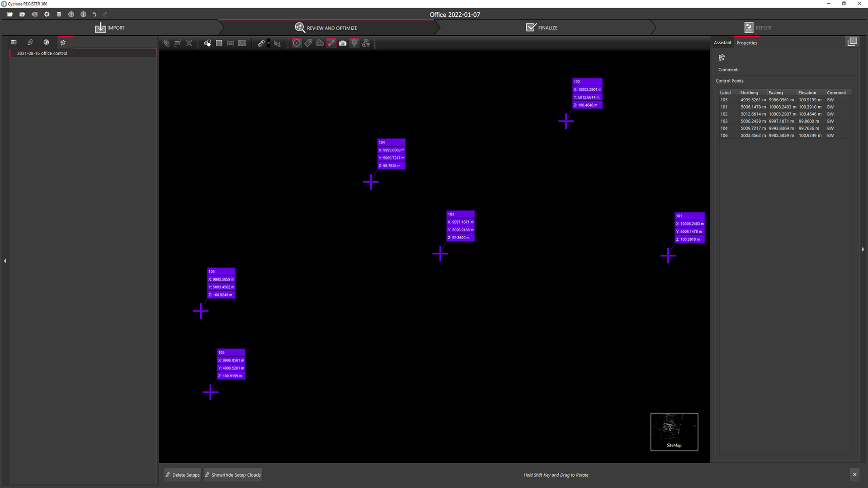This screenshot has width=868, height=488.
Task: Open the Help icon in the top toolbar
Action: tap(71, 14)
